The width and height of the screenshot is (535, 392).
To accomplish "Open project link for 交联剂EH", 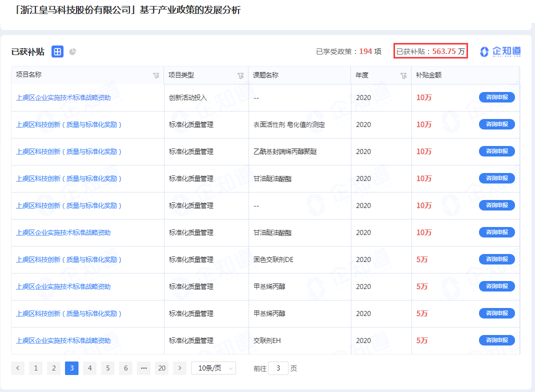I will click(x=63, y=340).
